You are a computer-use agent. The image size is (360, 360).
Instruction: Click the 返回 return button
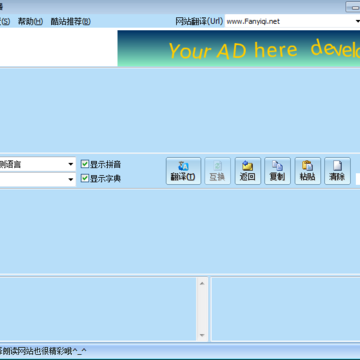click(248, 171)
